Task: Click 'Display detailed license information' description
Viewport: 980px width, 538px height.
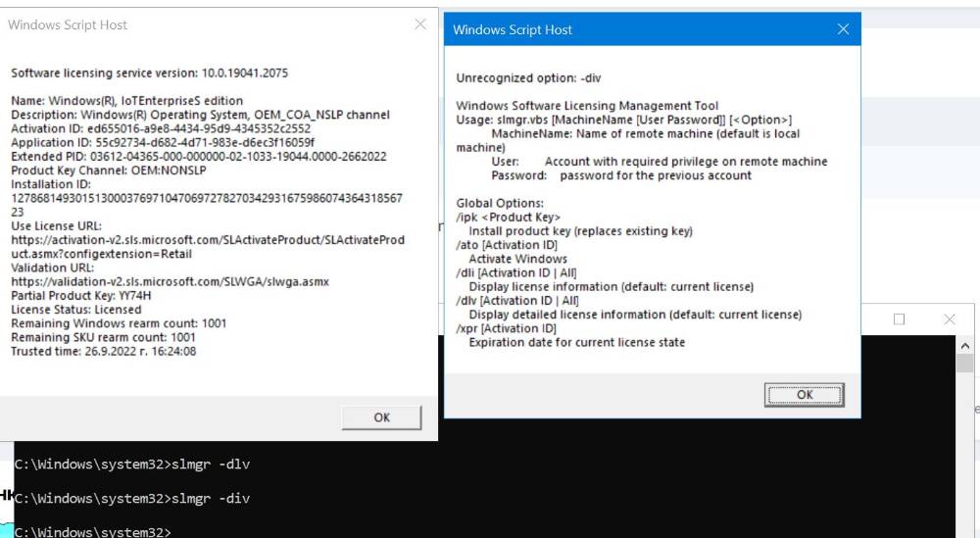Action: click(635, 315)
